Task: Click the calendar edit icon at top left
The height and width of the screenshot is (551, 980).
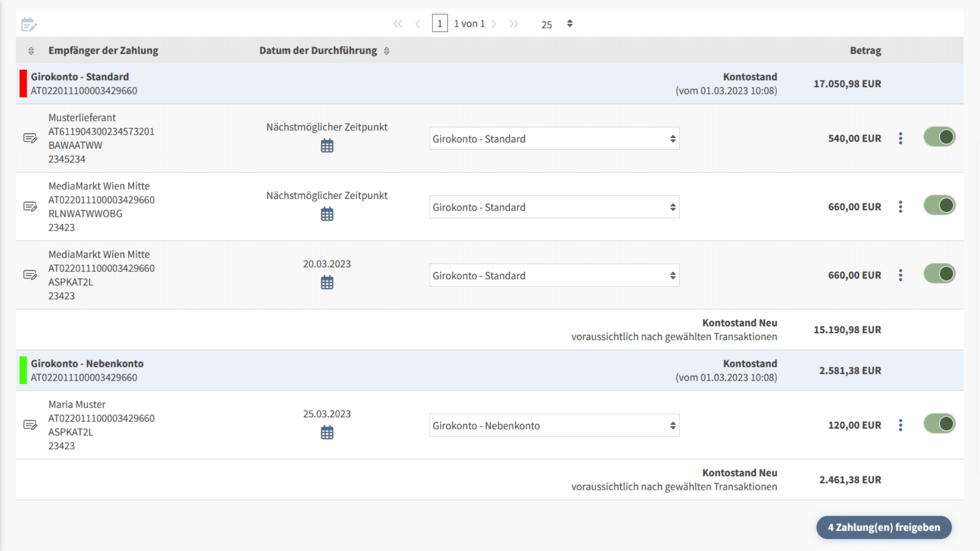Action: pos(29,24)
